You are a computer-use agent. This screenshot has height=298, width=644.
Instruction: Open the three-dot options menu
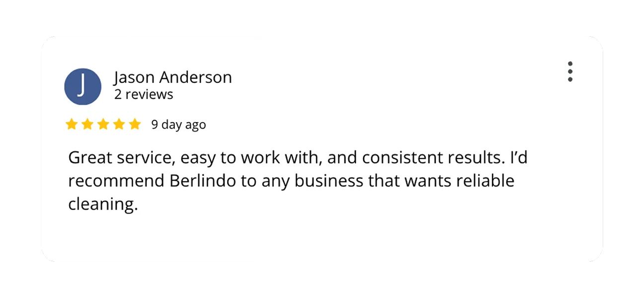pyautogui.click(x=570, y=72)
